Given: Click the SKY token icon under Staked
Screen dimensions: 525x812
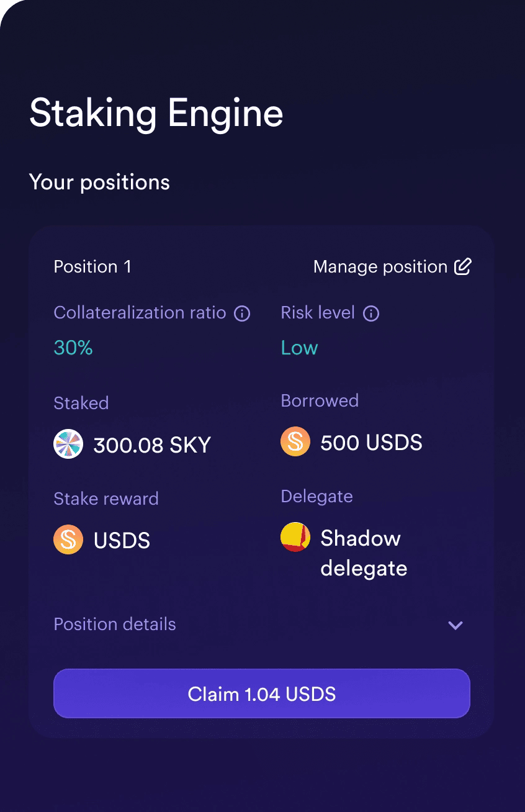Looking at the screenshot, I should tap(68, 444).
